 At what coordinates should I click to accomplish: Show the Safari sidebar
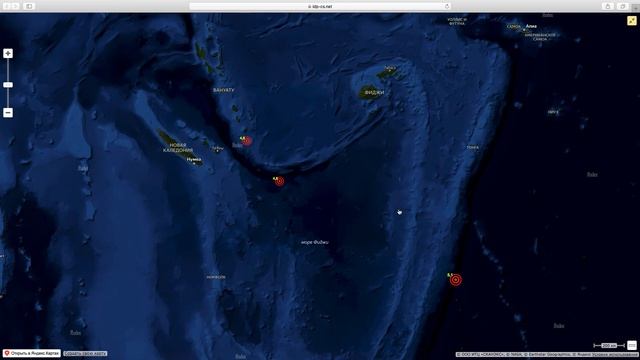29,6
